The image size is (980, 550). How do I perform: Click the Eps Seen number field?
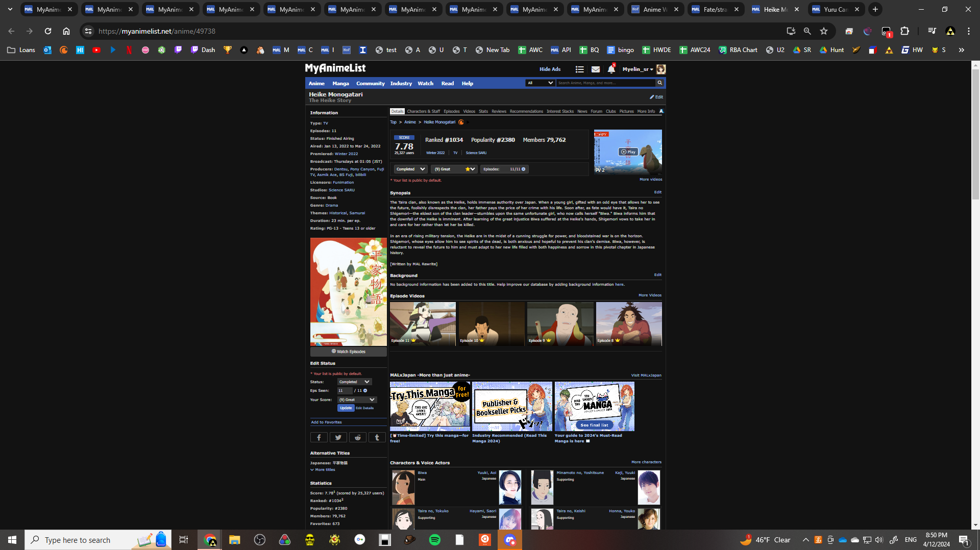[x=345, y=391]
